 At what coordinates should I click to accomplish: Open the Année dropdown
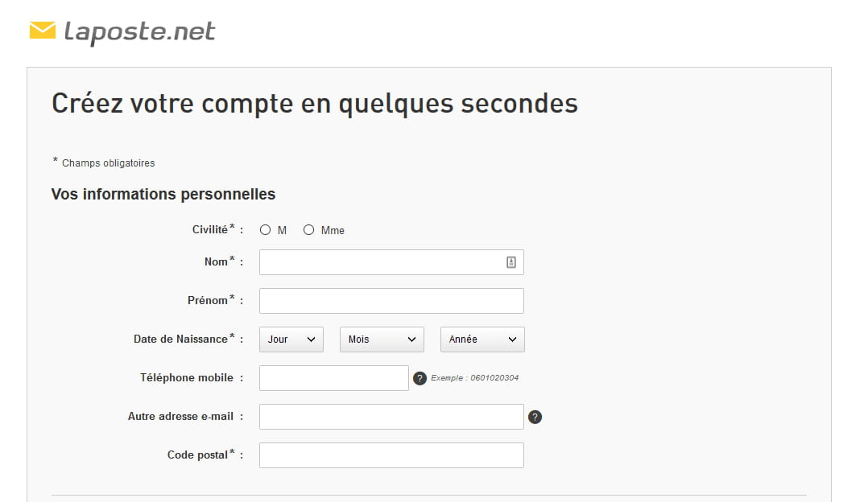482,339
